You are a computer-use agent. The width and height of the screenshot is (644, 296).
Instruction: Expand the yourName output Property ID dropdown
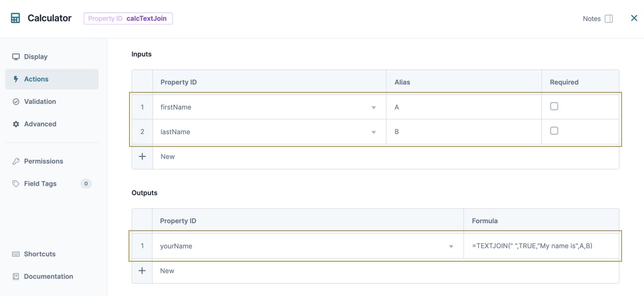click(451, 246)
